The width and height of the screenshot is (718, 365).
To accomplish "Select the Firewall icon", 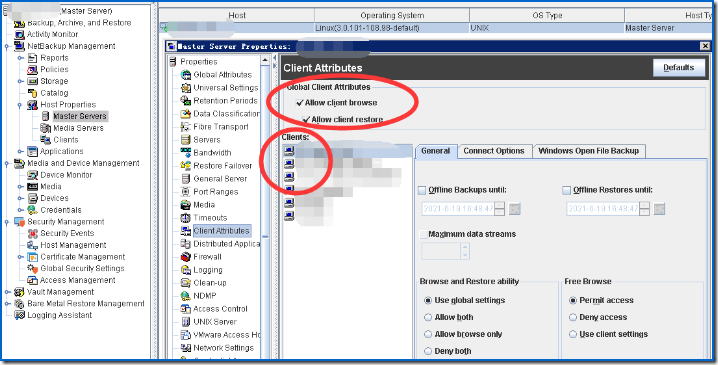I will (185, 257).
